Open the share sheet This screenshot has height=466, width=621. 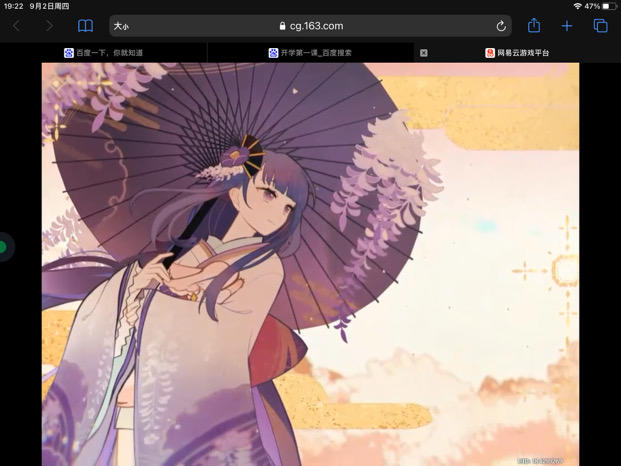(534, 25)
